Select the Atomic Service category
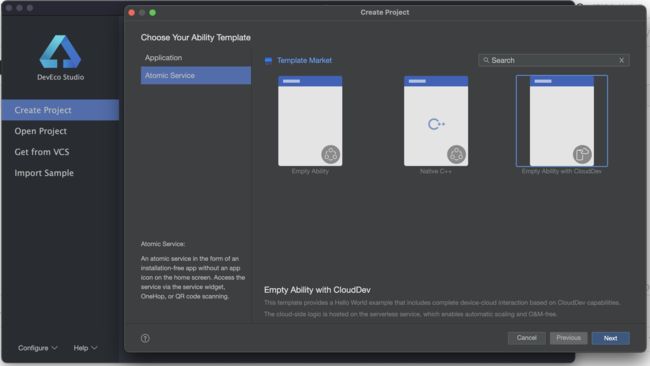Viewport: 650px width, 366px height. (x=196, y=75)
